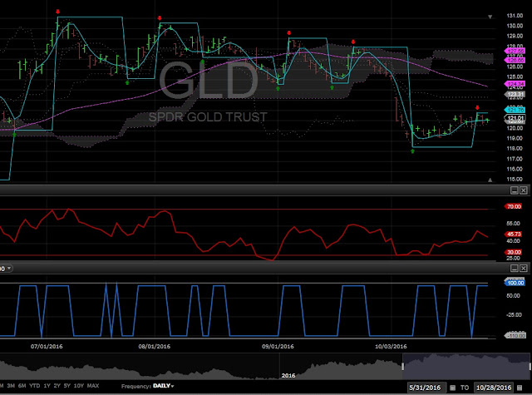Image resolution: width=532 pixels, height=395 pixels.
Task: Show the 5Y time range
Action: click(66, 386)
